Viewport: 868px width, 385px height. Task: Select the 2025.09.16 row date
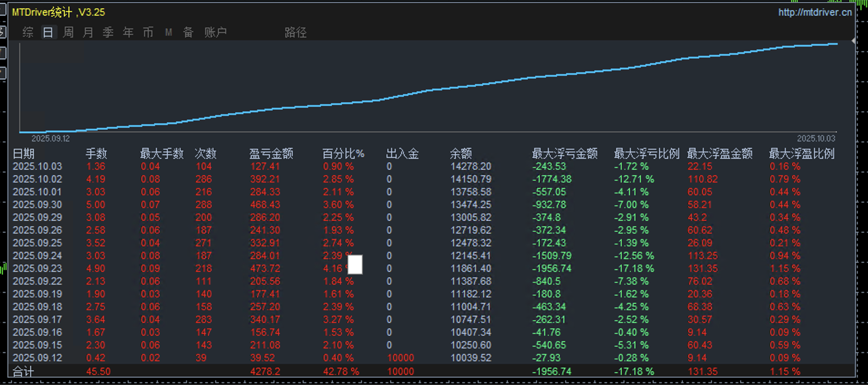37,333
